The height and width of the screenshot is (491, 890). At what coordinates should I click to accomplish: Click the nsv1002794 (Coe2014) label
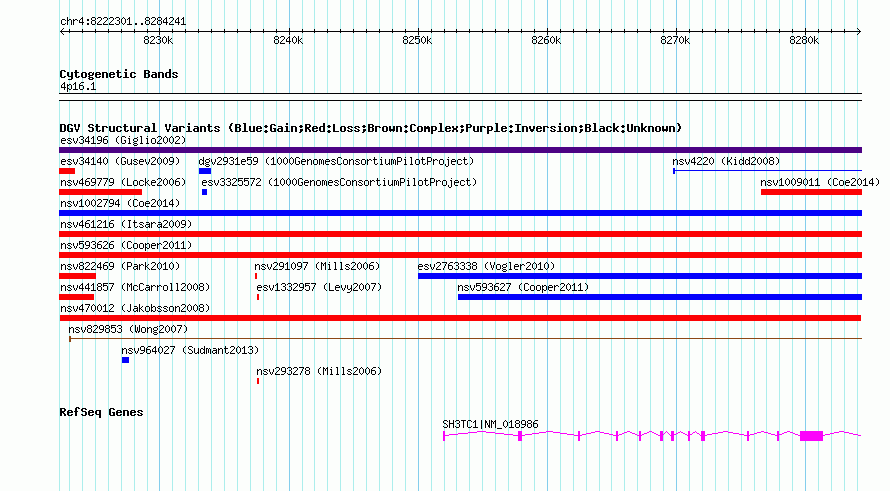120,203
